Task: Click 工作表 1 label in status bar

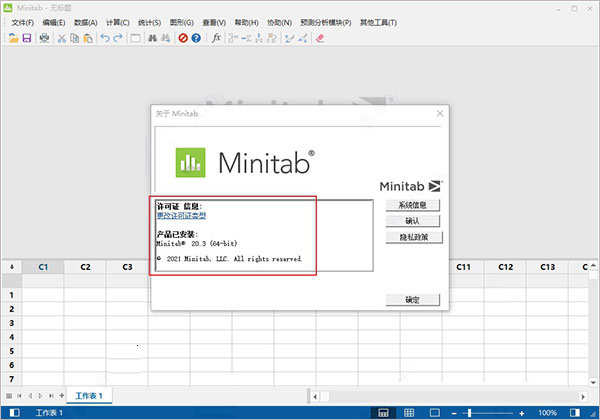Action: pyautogui.click(x=49, y=413)
